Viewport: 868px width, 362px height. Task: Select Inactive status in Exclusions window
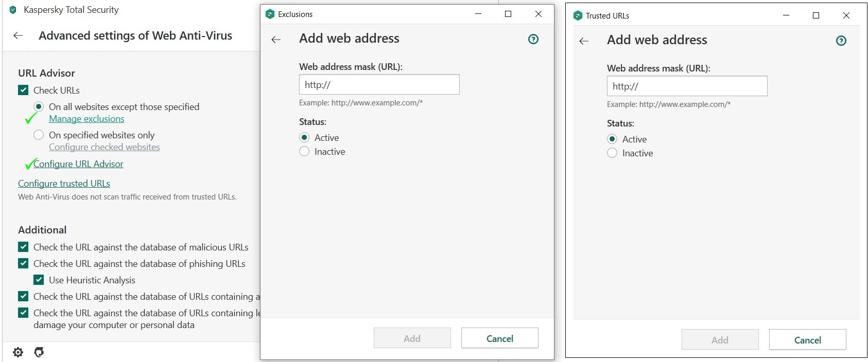tap(304, 152)
